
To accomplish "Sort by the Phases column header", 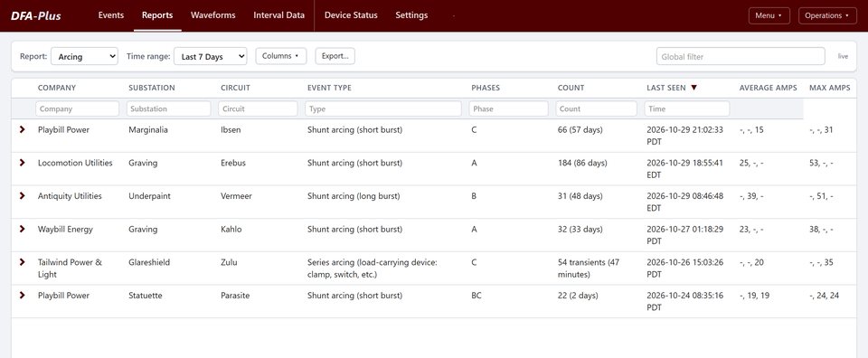I will [x=486, y=88].
